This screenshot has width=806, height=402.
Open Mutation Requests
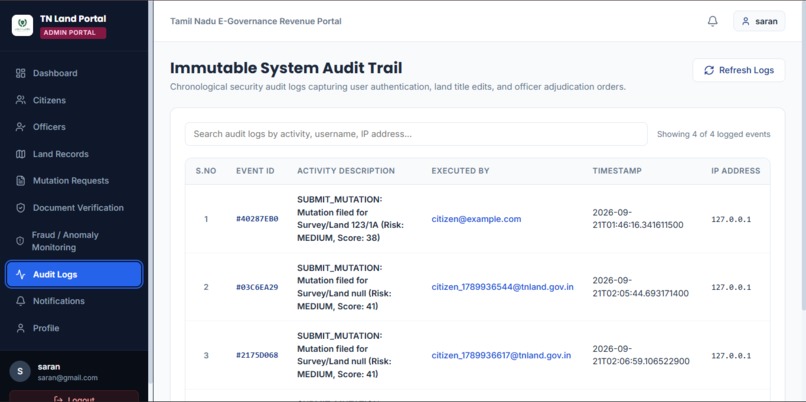coord(74,181)
